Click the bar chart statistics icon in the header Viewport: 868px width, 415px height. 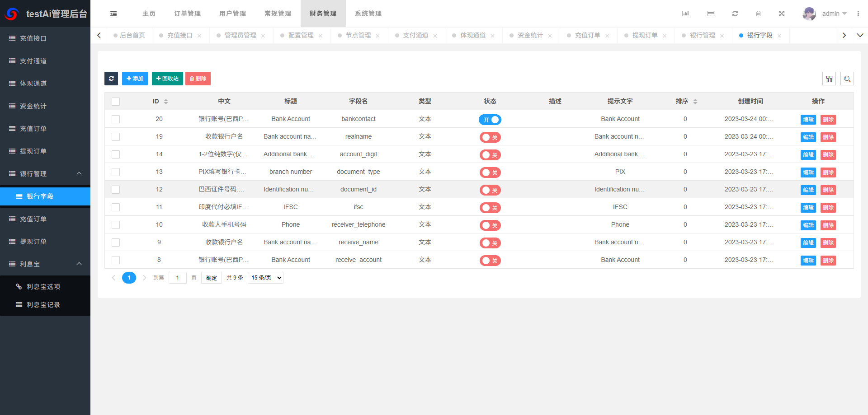(685, 14)
